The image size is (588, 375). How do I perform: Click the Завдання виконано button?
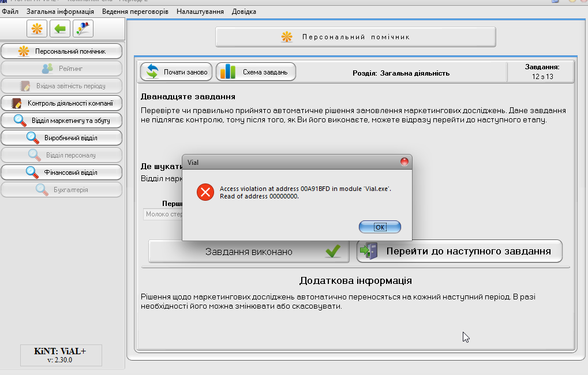coord(249,252)
